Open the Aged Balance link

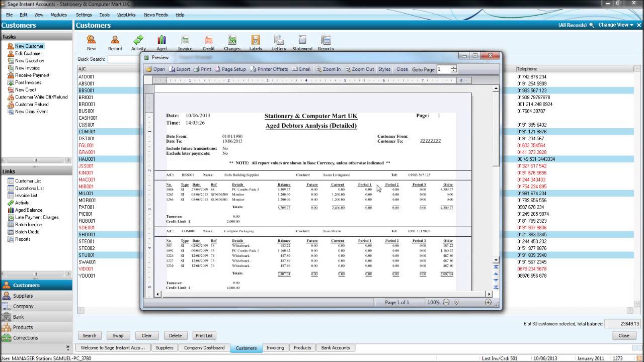28,210
